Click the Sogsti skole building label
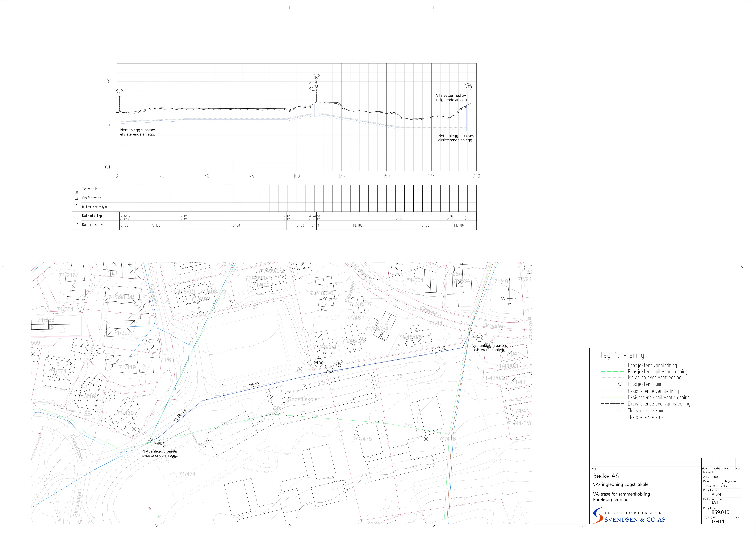 click(303, 399)
